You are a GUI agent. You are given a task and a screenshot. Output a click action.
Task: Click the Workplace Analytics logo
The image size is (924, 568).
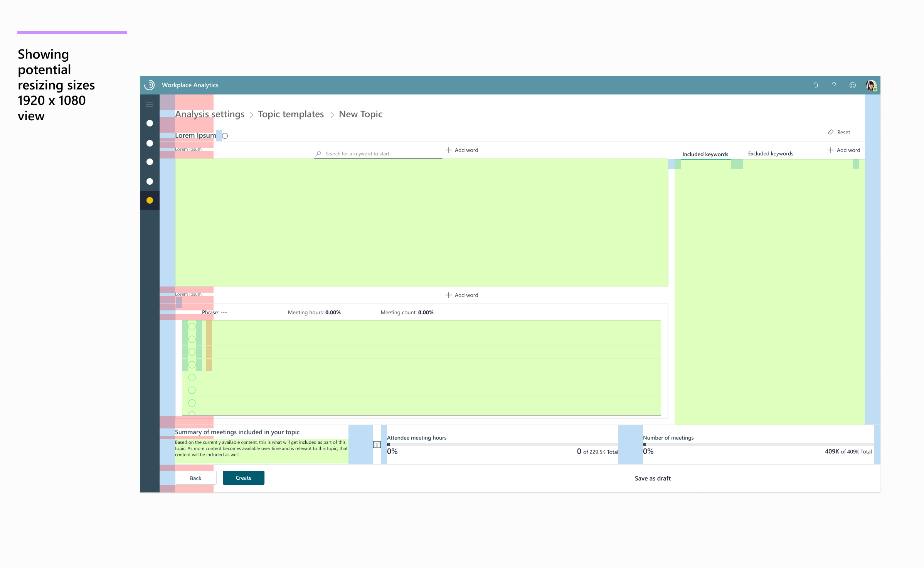tap(150, 85)
